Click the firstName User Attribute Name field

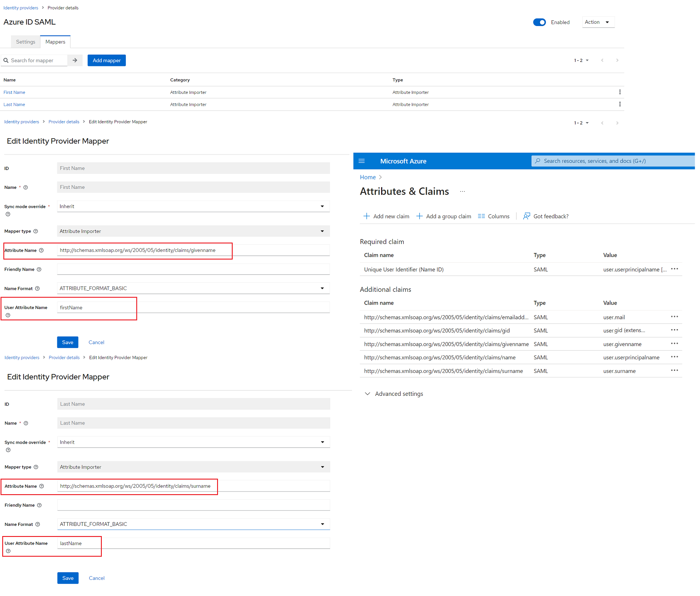pos(193,307)
